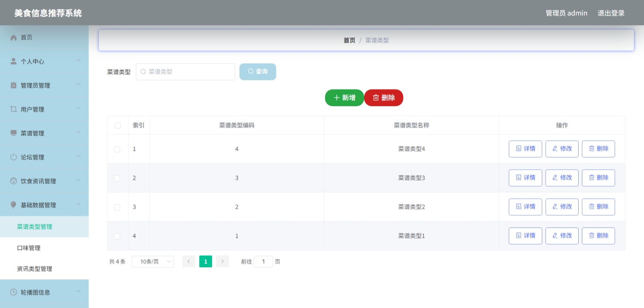
Task: Click 删除 for 菜谱类型2 row
Action: [x=598, y=207]
